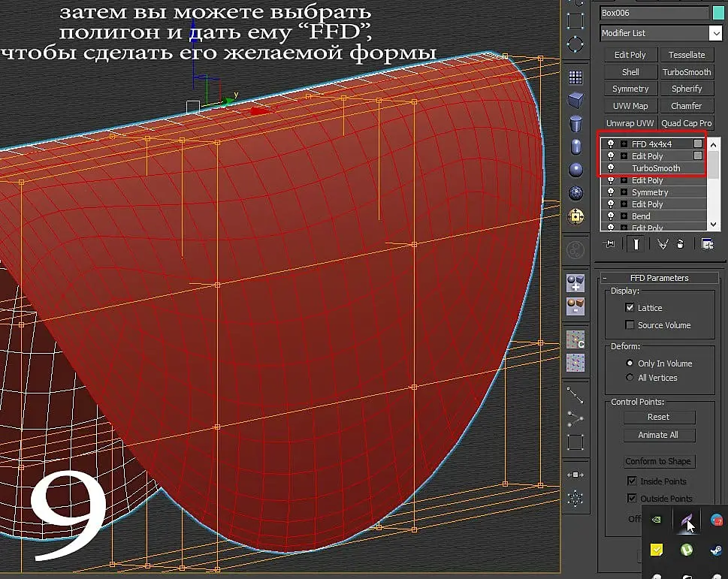Toggle top Edit Poly lightbulb under FFD
This screenshot has height=579, width=728.
pos(611,156)
